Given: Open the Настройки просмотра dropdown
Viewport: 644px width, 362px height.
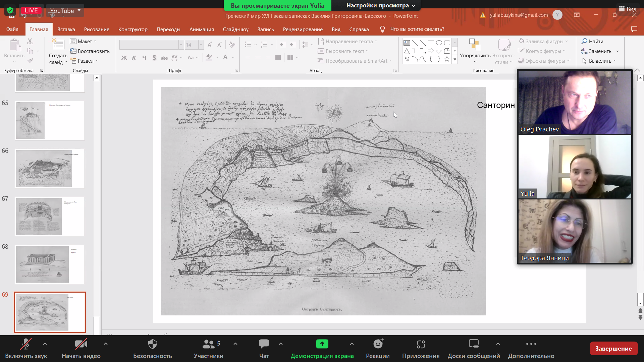Looking at the screenshot, I should point(381,5).
